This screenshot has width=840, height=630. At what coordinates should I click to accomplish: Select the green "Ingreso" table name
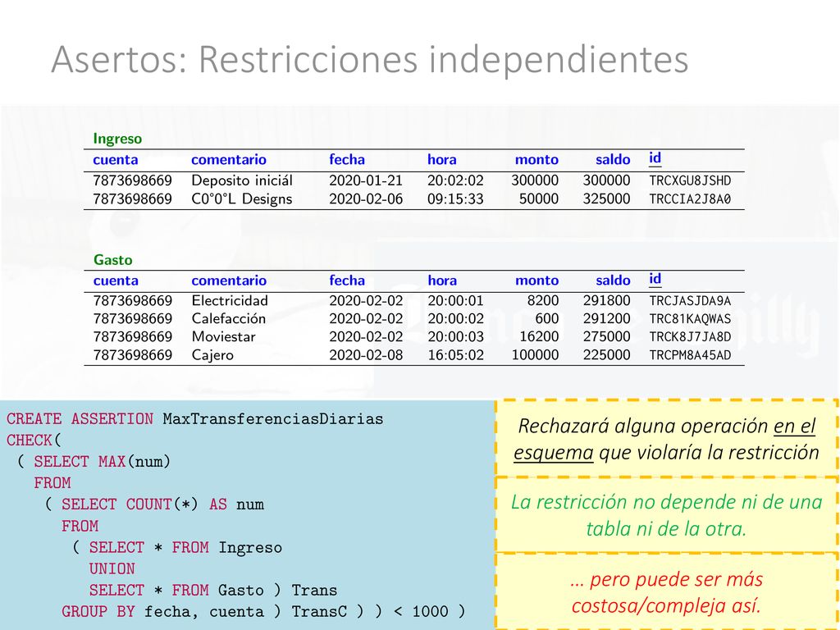point(117,139)
